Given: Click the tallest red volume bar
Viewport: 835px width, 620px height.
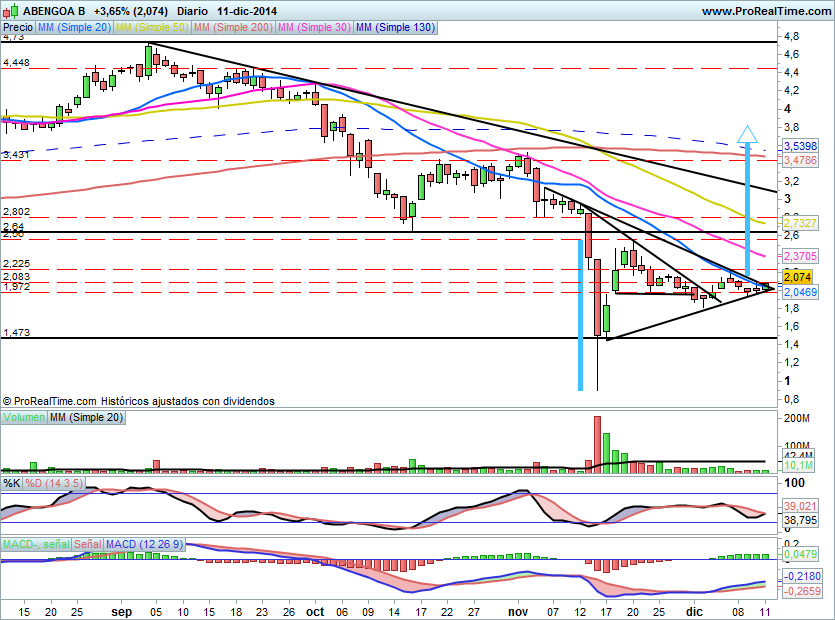Looking at the screenshot, I should point(598,440).
